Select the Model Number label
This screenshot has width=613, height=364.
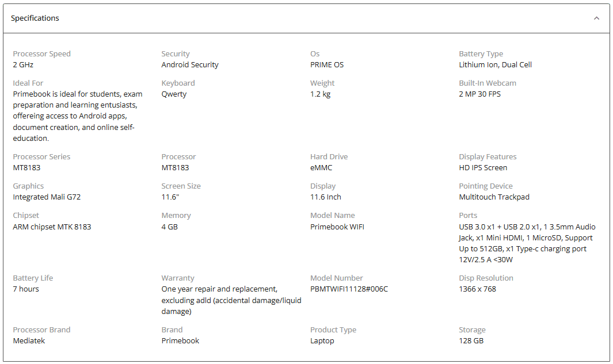[x=337, y=278]
